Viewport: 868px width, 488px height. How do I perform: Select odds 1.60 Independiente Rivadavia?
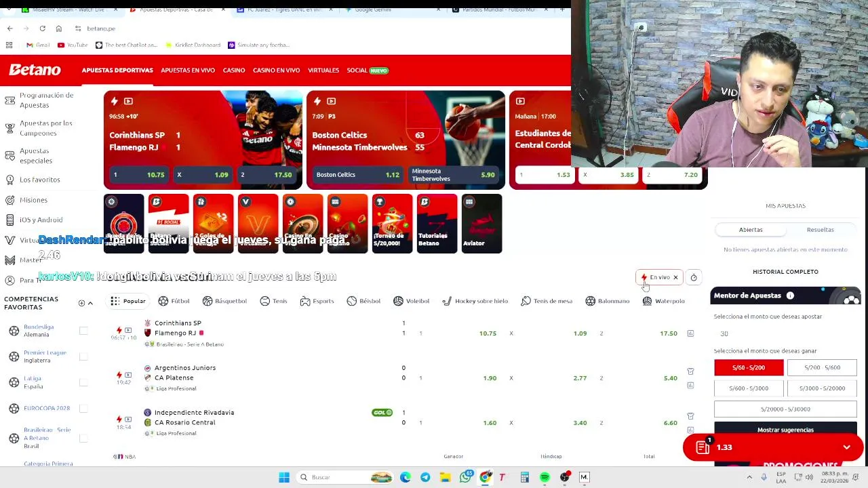click(x=458, y=423)
